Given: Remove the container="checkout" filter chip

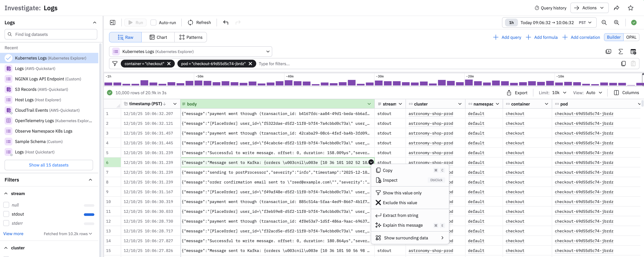Looking at the screenshot, I should [169, 64].
